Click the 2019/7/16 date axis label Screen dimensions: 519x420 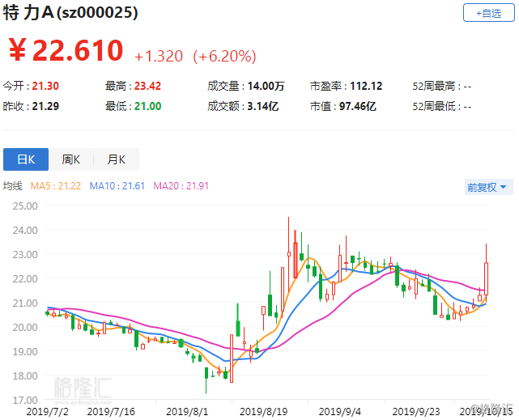(x=111, y=412)
